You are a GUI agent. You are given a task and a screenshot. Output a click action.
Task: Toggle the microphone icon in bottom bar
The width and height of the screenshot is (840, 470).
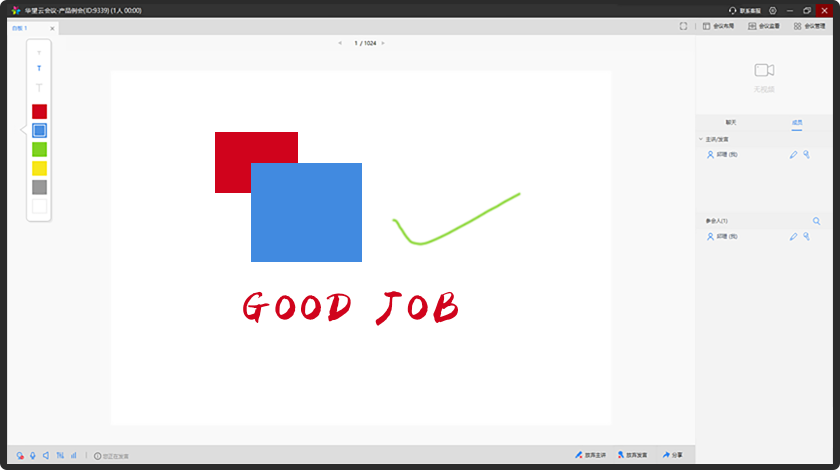[33, 456]
